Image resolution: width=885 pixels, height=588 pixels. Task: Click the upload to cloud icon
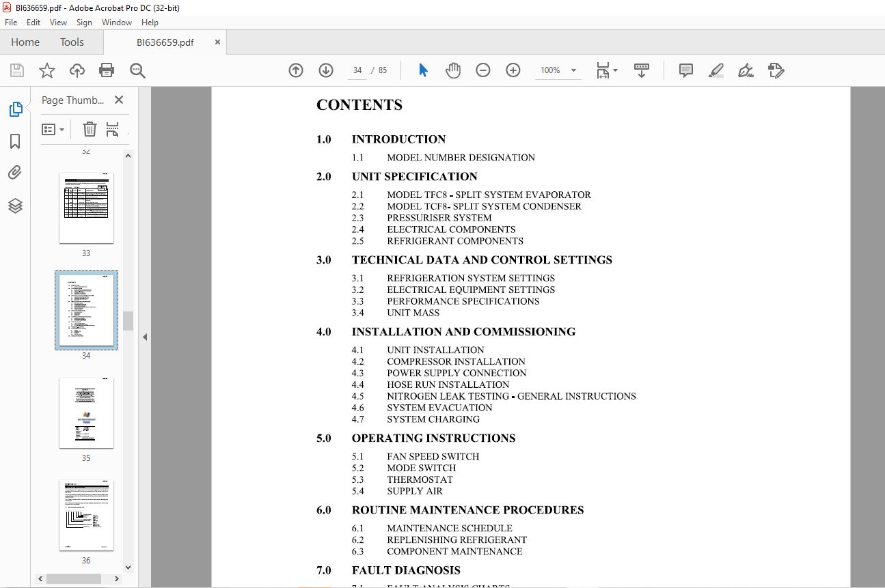(x=77, y=70)
